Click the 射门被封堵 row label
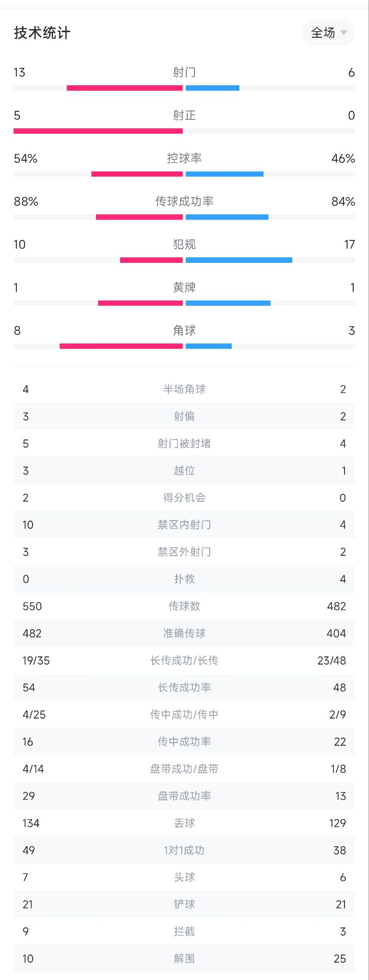369x980 pixels. 184,444
